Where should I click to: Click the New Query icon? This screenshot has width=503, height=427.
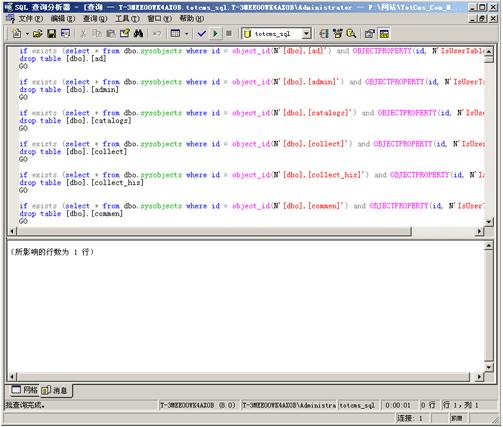point(16,34)
